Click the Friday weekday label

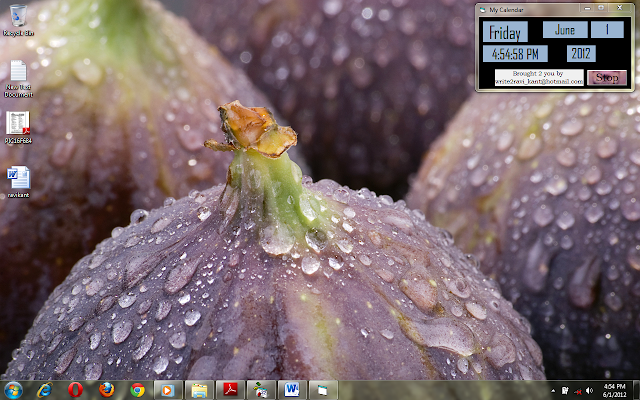[505, 32]
